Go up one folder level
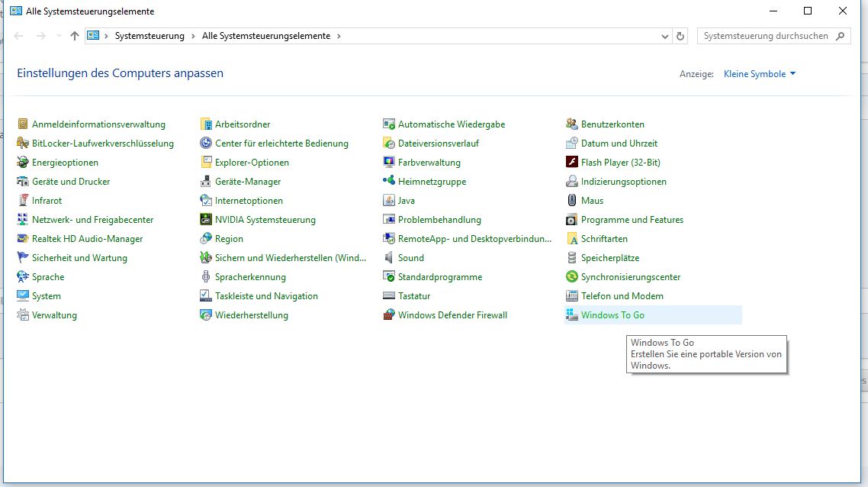The height and width of the screenshot is (487, 868). point(75,36)
